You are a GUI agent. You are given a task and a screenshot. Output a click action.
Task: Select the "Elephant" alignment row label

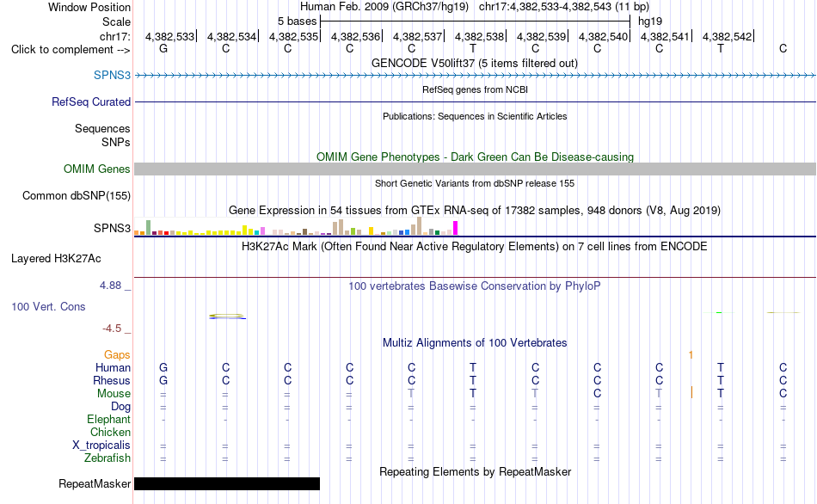108,419
